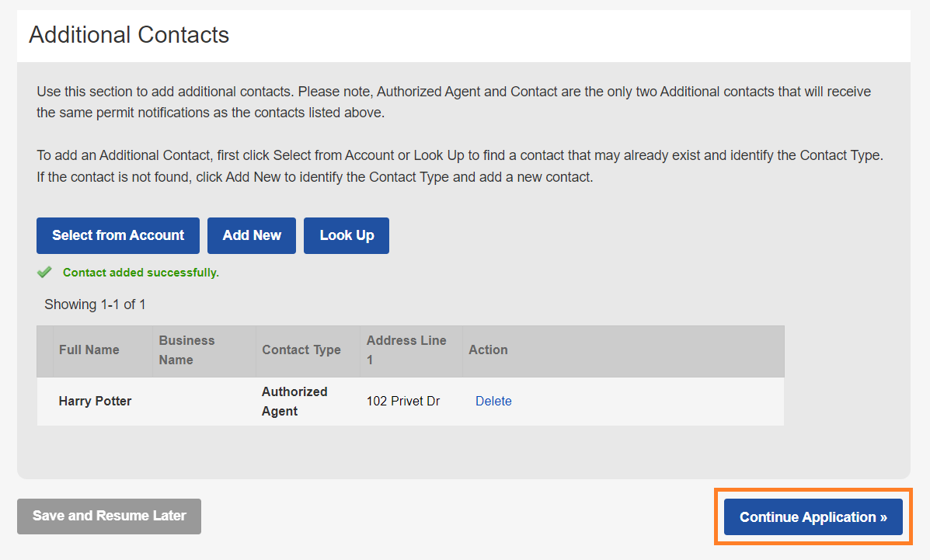Select the Harry Potter name cell
930x560 pixels.
(95, 401)
